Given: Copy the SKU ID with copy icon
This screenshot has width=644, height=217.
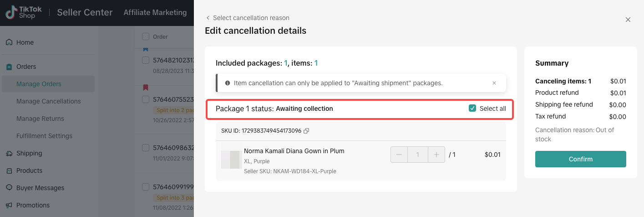Looking at the screenshot, I should point(306,131).
